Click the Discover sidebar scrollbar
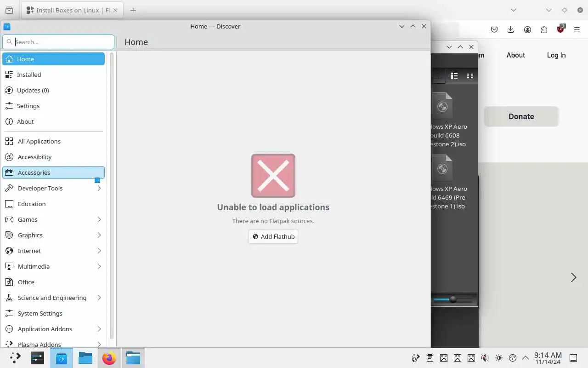Viewport: 588px width, 368px height. pos(112,195)
